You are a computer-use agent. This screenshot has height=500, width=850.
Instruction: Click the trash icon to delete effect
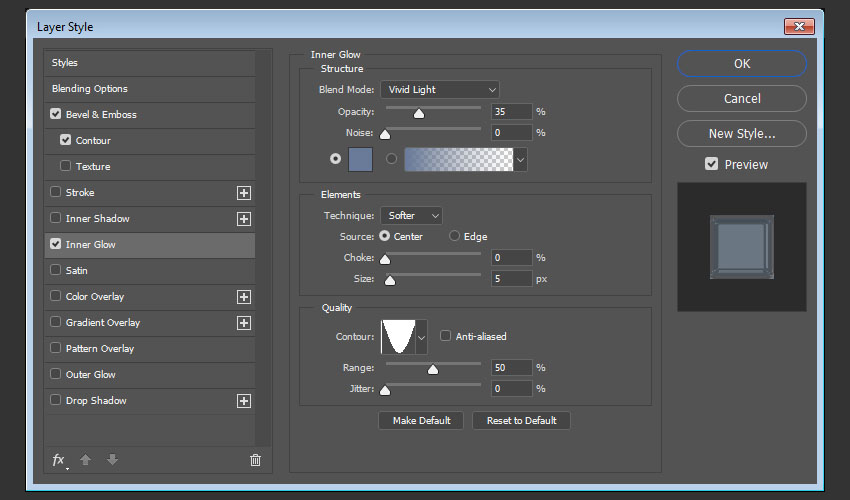[255, 460]
